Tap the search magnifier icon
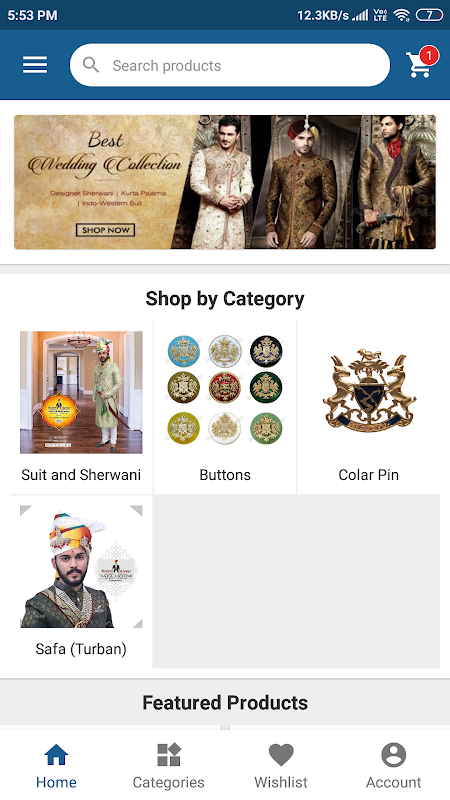 [x=91, y=65]
